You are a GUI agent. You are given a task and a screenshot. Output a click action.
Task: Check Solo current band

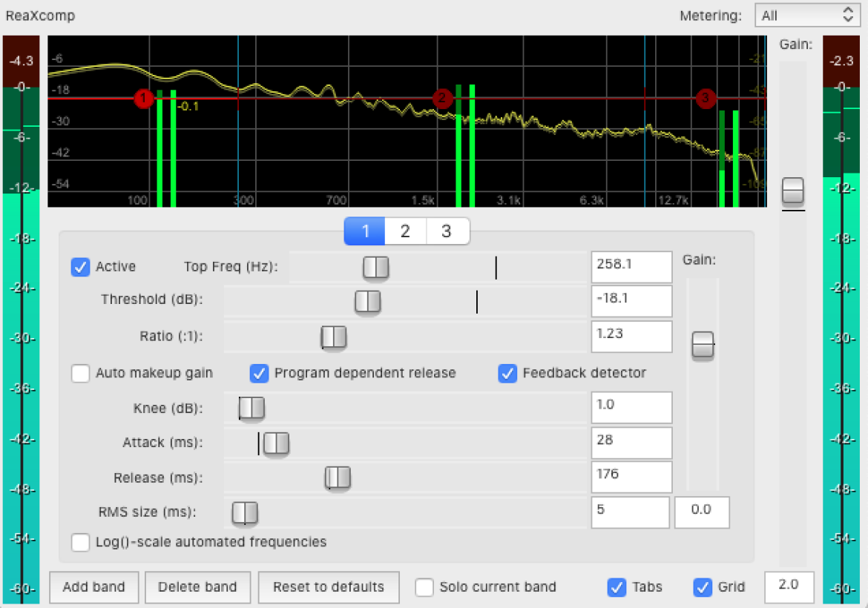point(424,587)
